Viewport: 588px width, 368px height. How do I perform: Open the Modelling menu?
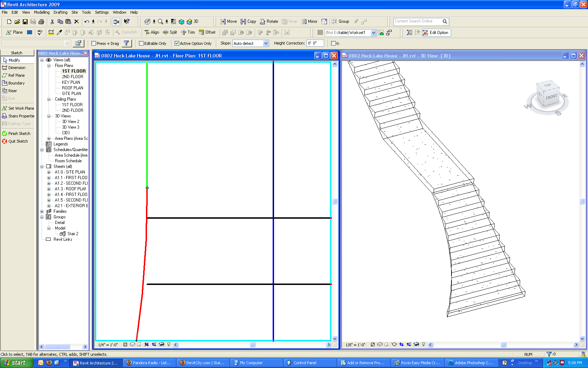click(42, 12)
